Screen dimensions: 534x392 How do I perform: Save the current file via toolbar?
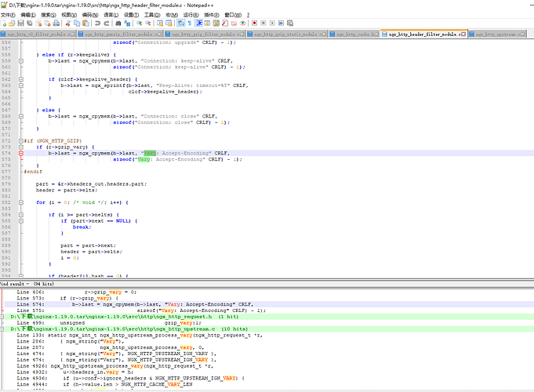[20, 24]
